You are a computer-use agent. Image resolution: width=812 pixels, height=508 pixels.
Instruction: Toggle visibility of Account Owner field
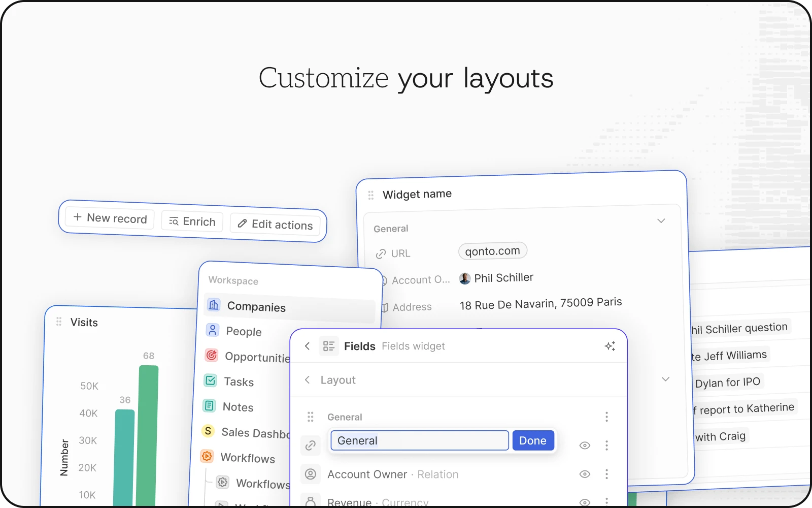(585, 474)
